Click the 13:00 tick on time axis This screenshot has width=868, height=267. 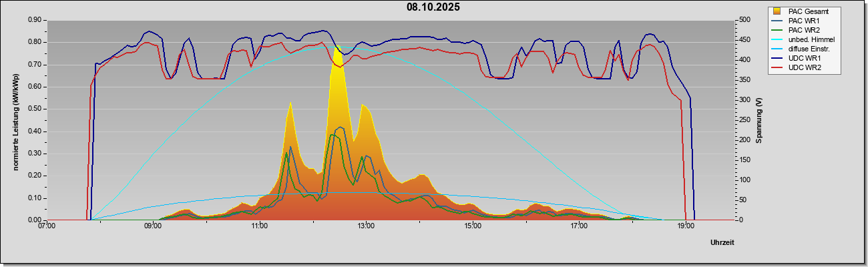pos(365,227)
